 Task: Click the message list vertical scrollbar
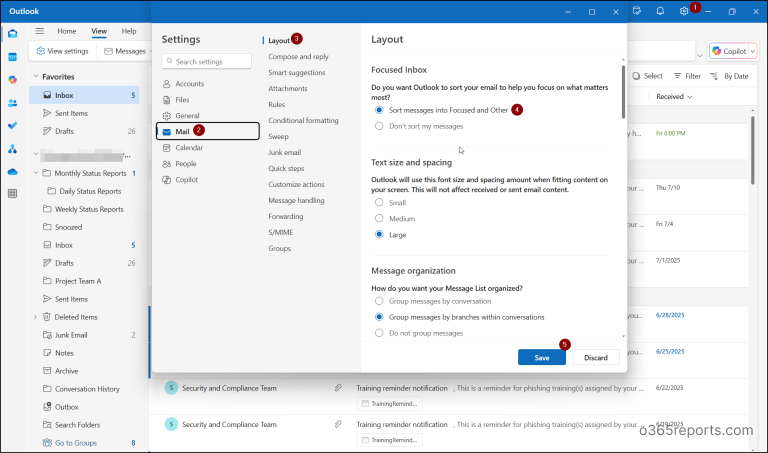point(753,149)
